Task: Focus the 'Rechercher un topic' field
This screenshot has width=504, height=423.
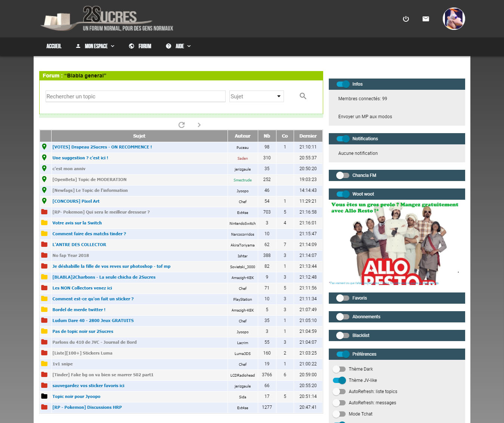Action: coord(136,96)
